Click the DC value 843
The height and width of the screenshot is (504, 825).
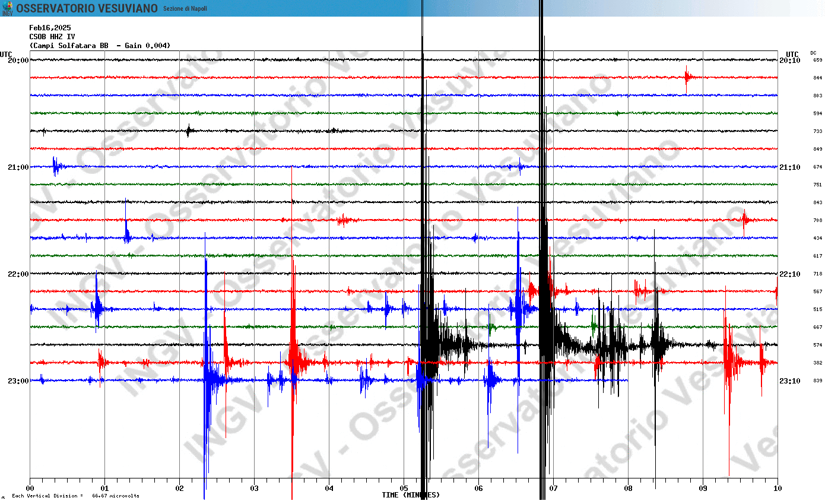(817, 202)
